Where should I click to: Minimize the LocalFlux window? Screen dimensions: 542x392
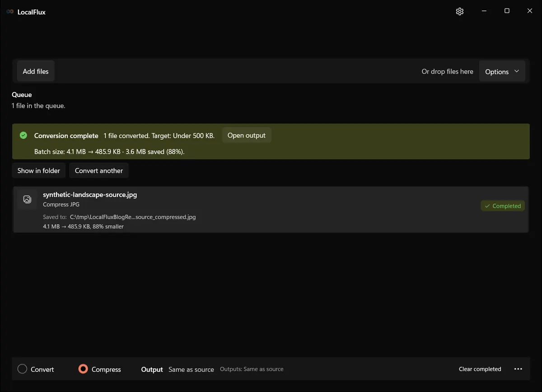pyautogui.click(x=484, y=11)
